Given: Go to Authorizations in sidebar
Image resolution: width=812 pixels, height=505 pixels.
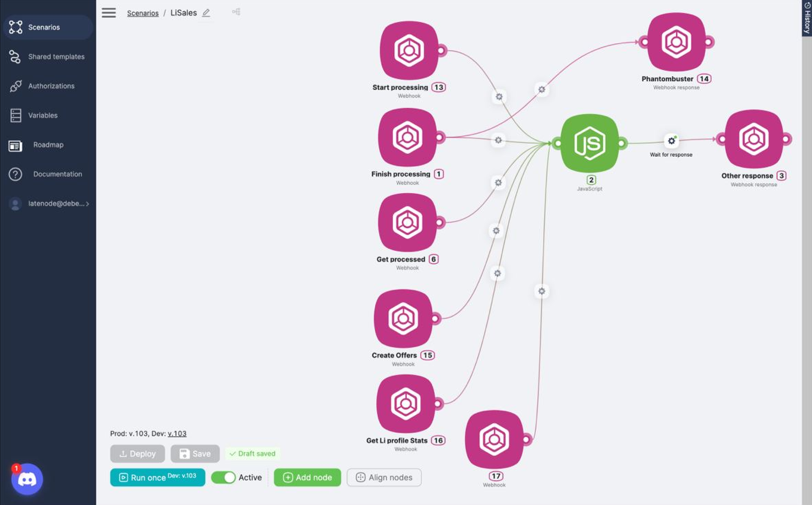Looking at the screenshot, I should click(51, 86).
